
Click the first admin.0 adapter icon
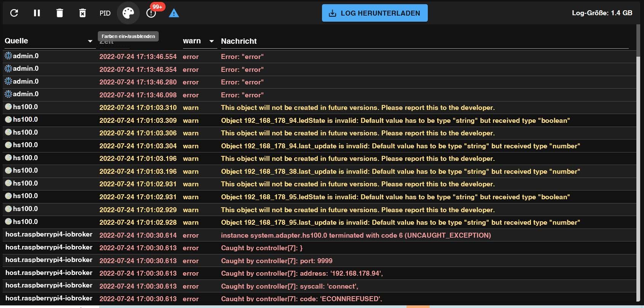pyautogui.click(x=8, y=56)
